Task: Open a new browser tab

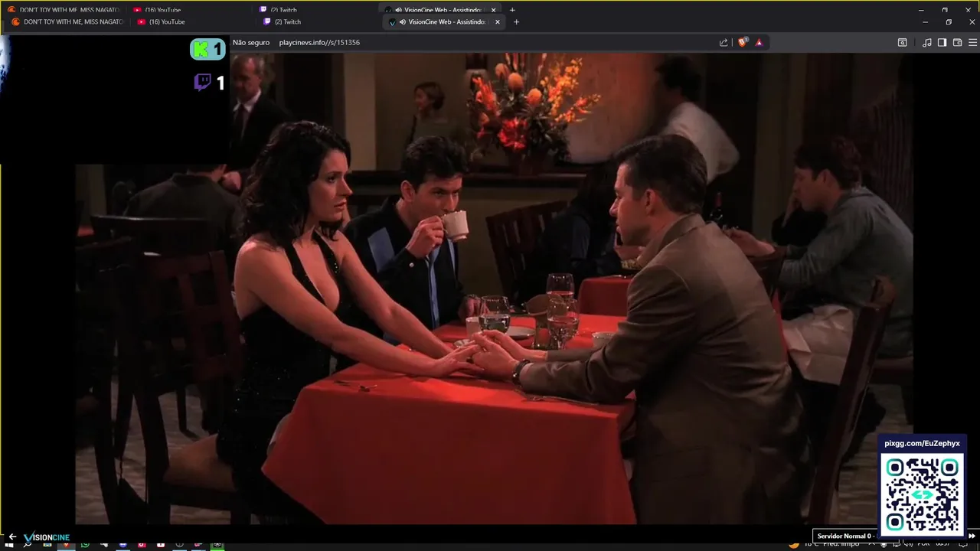Action: [516, 22]
